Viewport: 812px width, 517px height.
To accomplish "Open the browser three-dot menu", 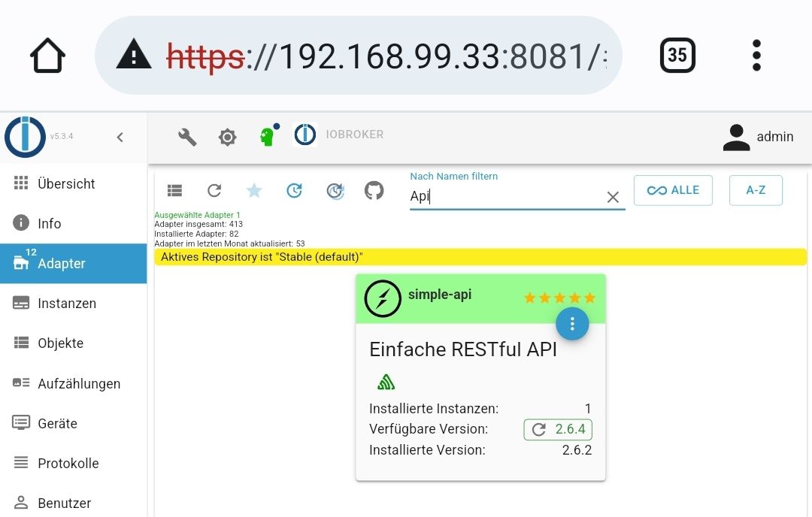I will point(756,55).
